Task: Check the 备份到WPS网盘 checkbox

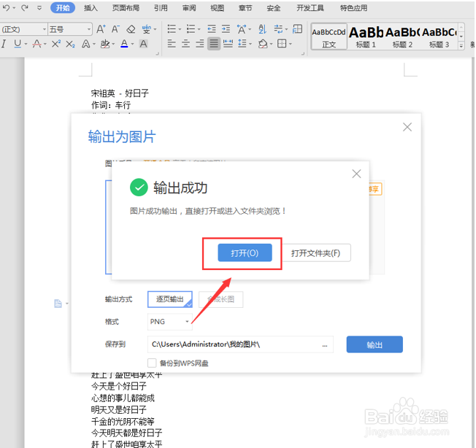Action: (152, 363)
